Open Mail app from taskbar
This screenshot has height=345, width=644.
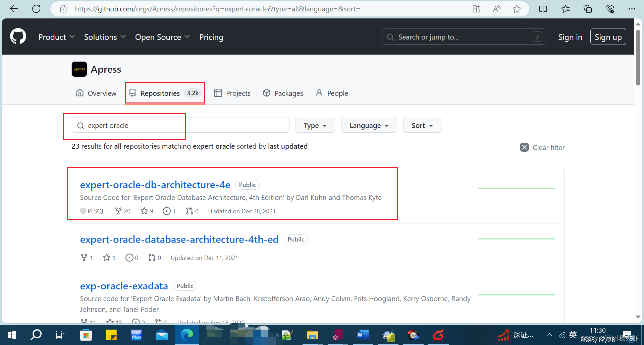click(162, 335)
